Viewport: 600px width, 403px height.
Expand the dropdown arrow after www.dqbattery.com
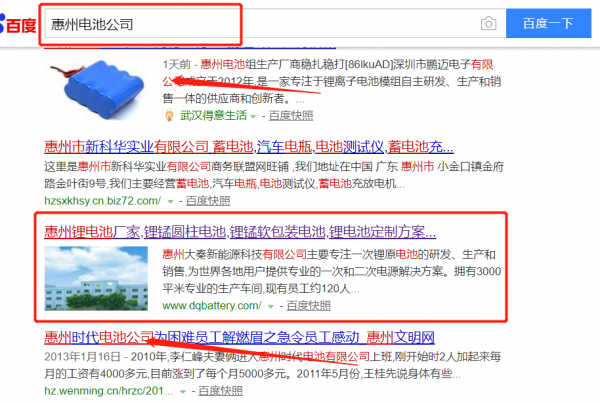pyautogui.click(x=271, y=307)
